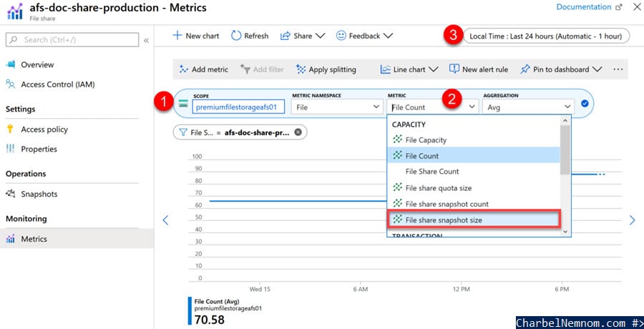
Task: Click the File Capacity metric dots icon
Action: (397, 139)
